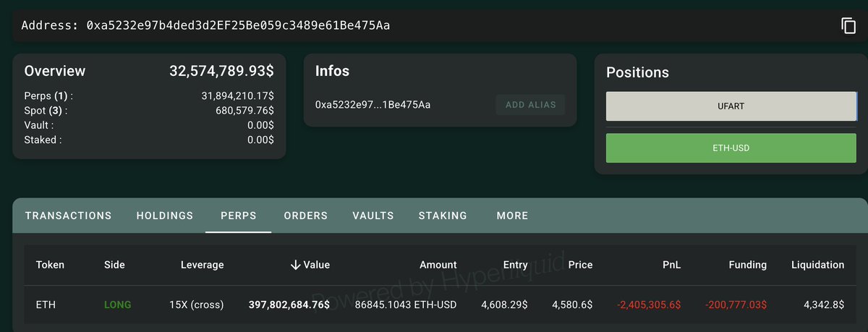868x332 pixels.
Task: Click the shortened address in Infos
Action: (373, 105)
